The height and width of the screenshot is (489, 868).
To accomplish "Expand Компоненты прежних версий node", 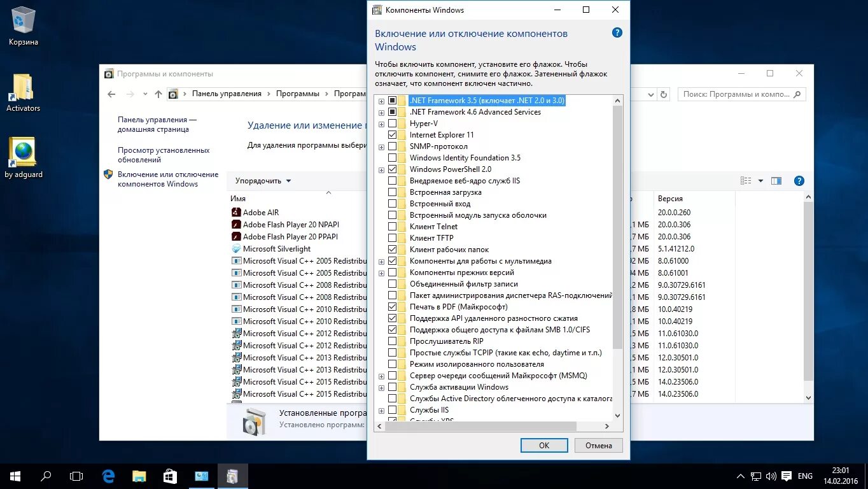I will [382, 273].
